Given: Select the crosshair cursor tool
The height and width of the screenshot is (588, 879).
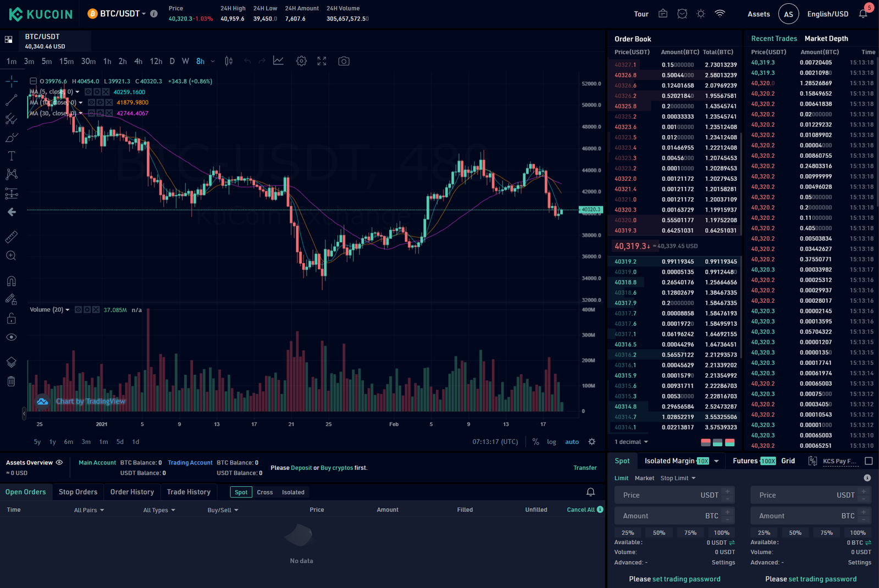Looking at the screenshot, I should pos(12,82).
